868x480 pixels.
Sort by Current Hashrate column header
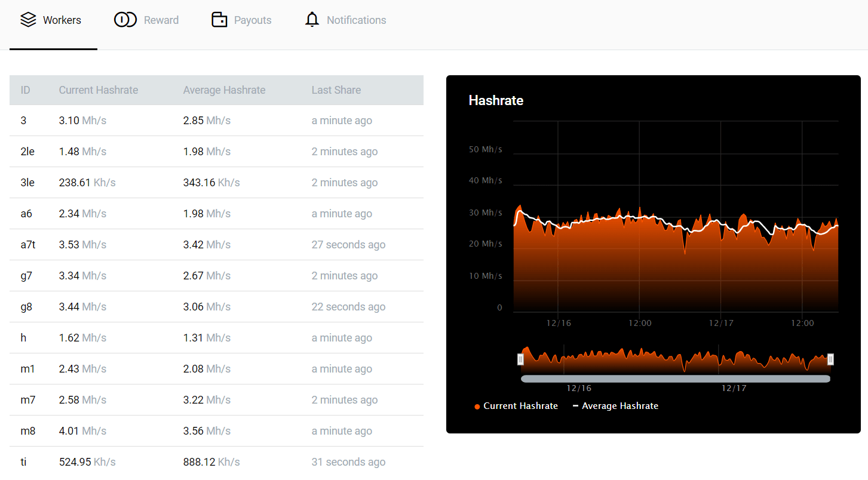click(x=99, y=90)
